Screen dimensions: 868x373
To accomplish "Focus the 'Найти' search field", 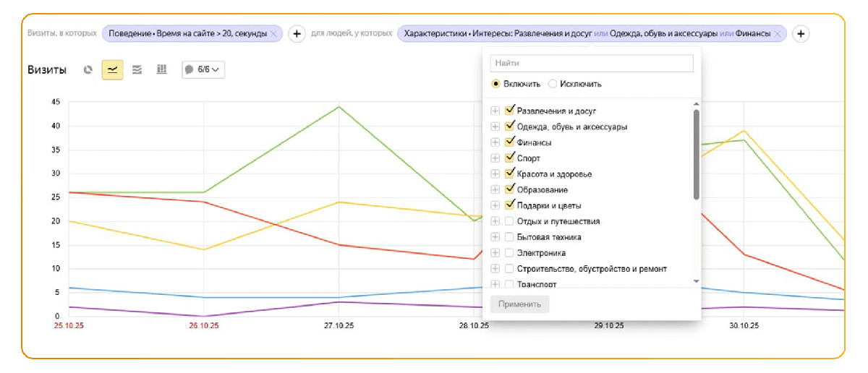I will point(592,64).
